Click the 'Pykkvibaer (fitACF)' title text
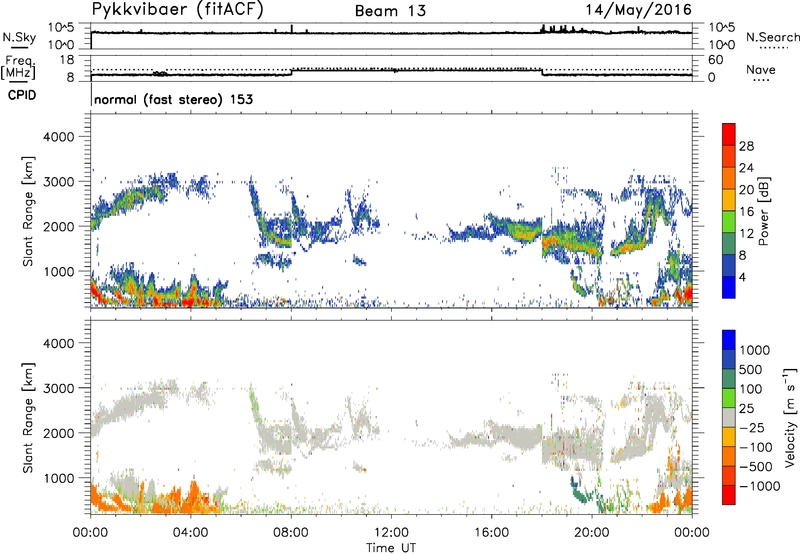This screenshot has width=800, height=554. pos(178,10)
